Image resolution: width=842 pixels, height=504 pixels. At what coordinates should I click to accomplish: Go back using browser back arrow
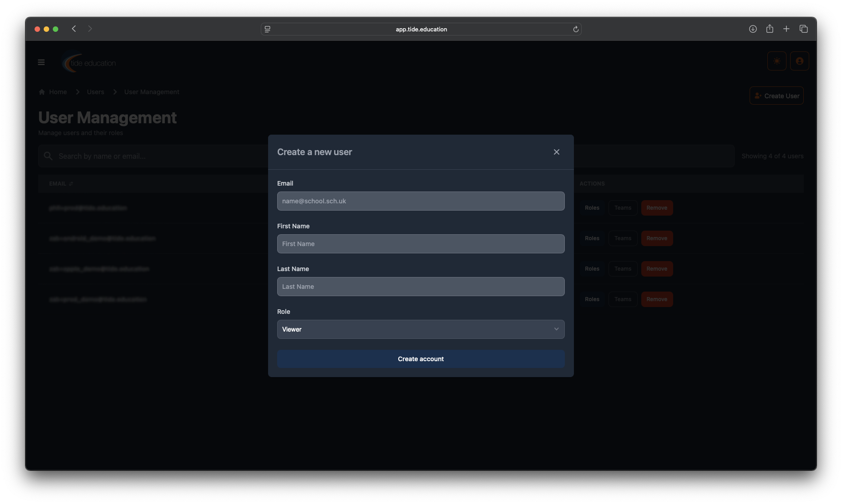pos(74,29)
